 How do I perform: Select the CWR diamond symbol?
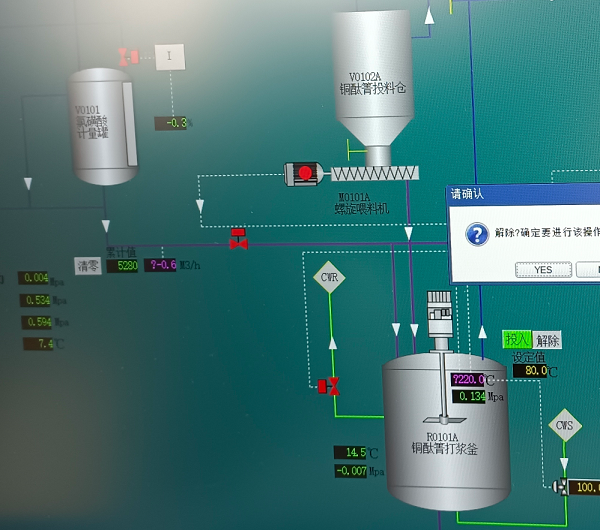[x=328, y=276]
